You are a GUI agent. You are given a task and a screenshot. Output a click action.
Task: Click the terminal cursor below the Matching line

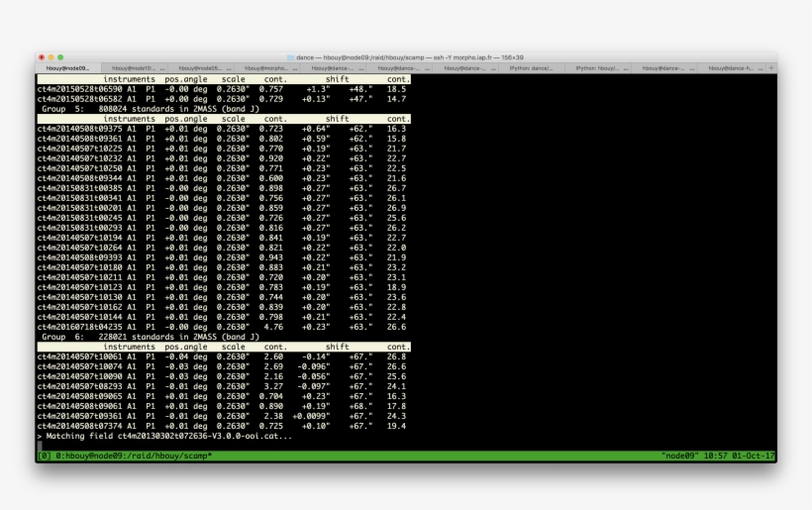pos(40,446)
